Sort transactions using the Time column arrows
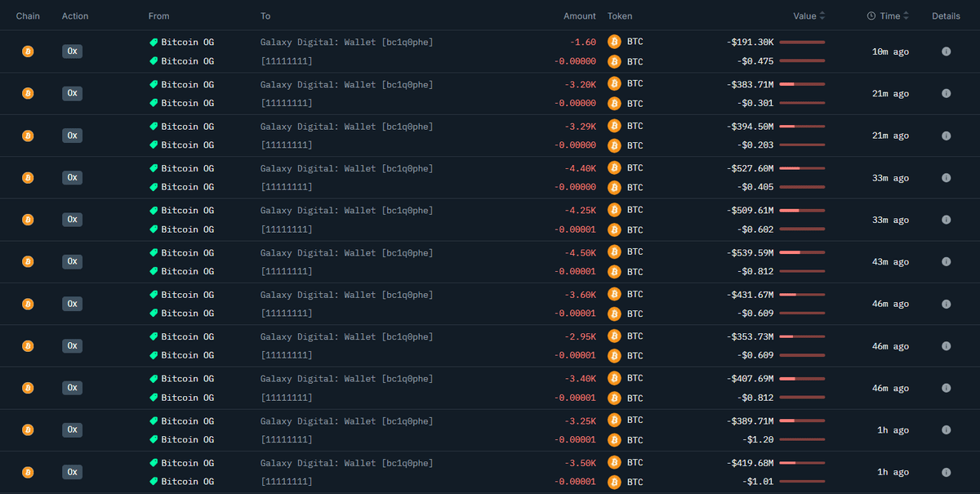 [906, 16]
